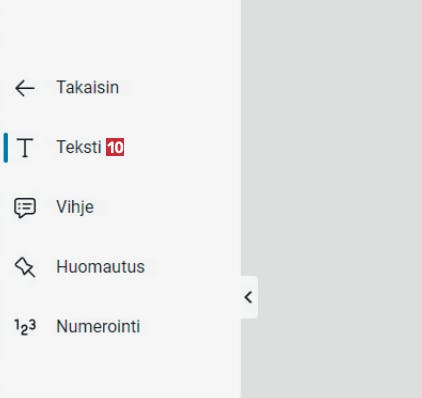Click the back arrow icon

(x=25, y=88)
